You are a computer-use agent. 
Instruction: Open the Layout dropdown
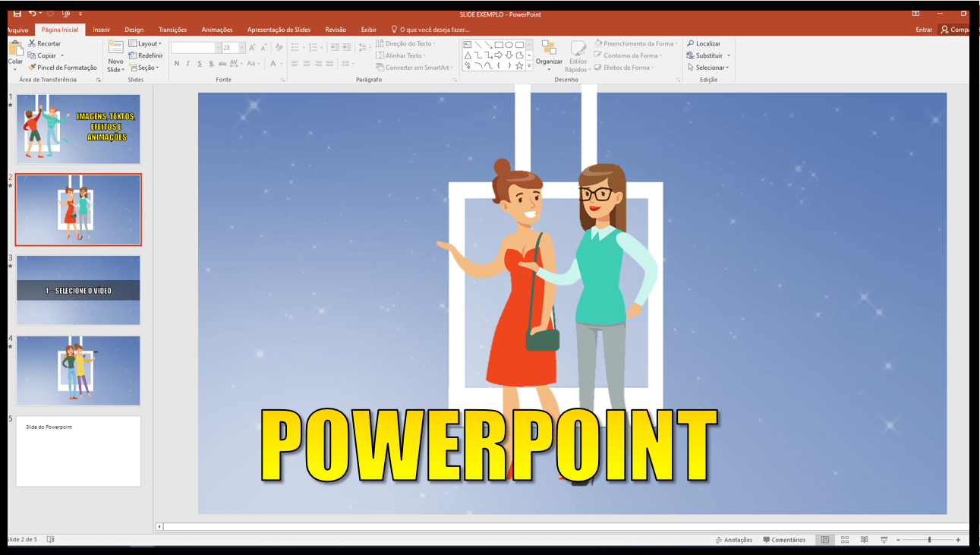pyautogui.click(x=144, y=43)
